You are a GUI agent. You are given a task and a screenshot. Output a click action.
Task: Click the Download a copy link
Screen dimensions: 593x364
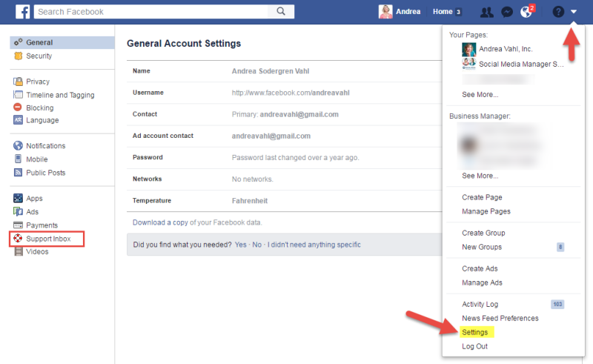pos(160,222)
